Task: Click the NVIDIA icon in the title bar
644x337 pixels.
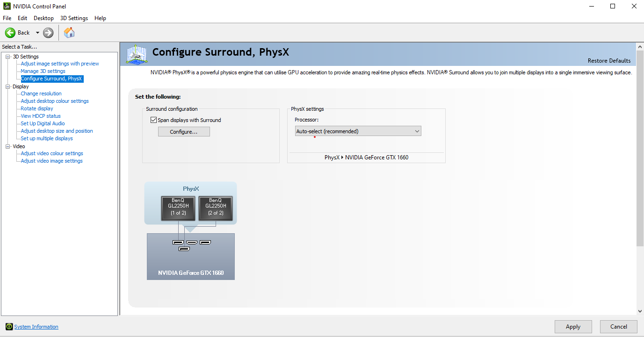Action: (x=7, y=6)
